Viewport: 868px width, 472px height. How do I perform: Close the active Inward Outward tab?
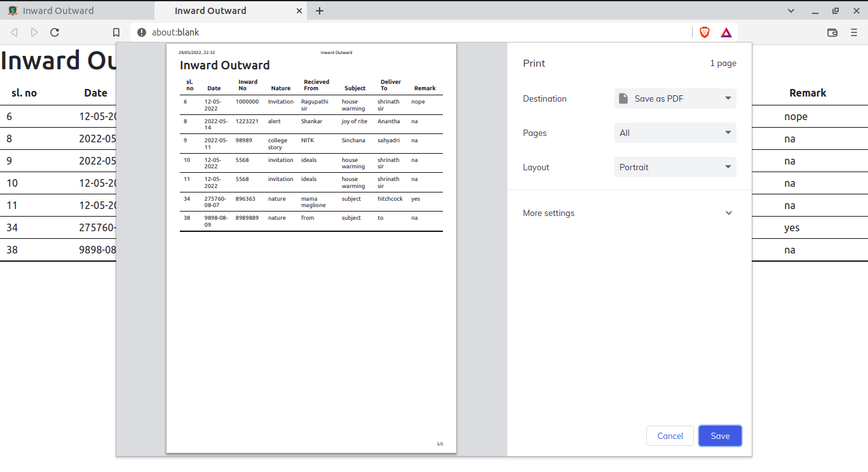(x=299, y=11)
